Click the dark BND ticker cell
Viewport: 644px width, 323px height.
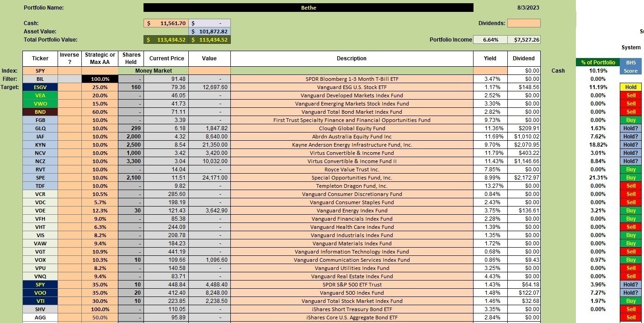coord(40,112)
